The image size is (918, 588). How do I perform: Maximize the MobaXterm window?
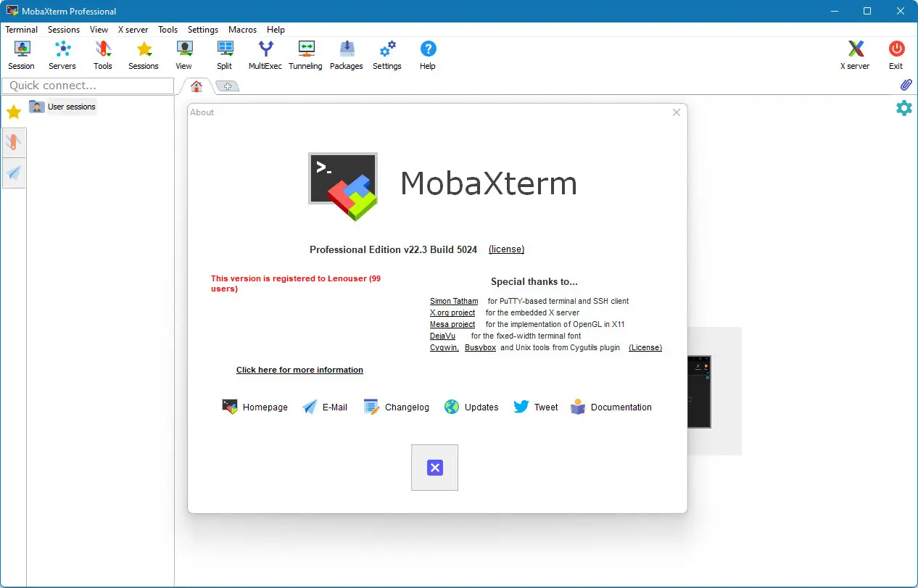[867, 11]
